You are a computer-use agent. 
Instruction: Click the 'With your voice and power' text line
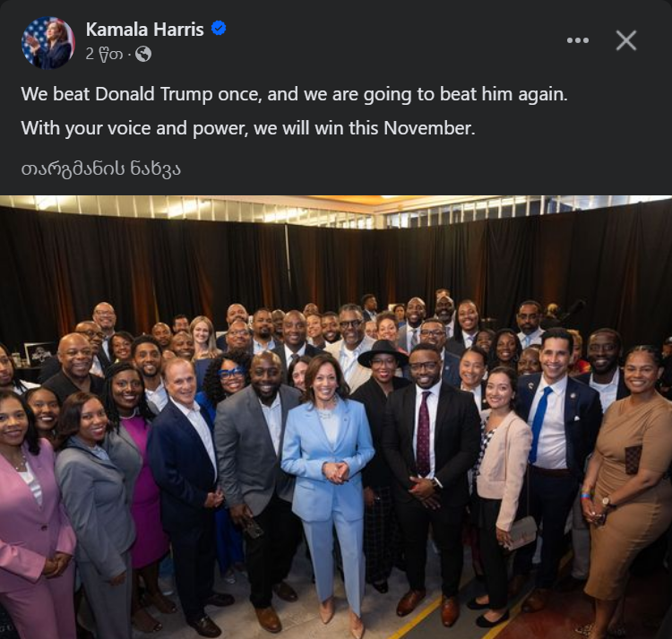point(248,128)
